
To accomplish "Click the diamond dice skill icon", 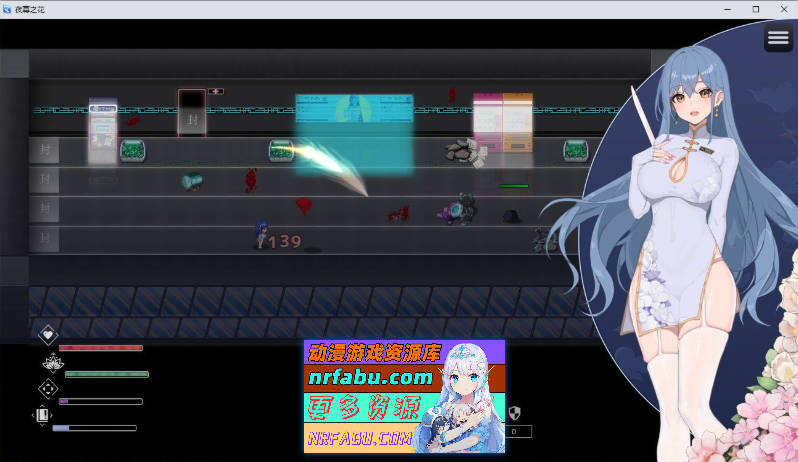I will pos(47,389).
